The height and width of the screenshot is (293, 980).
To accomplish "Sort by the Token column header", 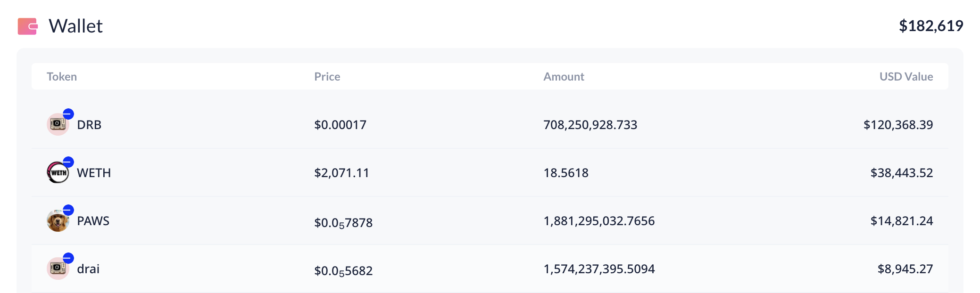I will pos(62,77).
